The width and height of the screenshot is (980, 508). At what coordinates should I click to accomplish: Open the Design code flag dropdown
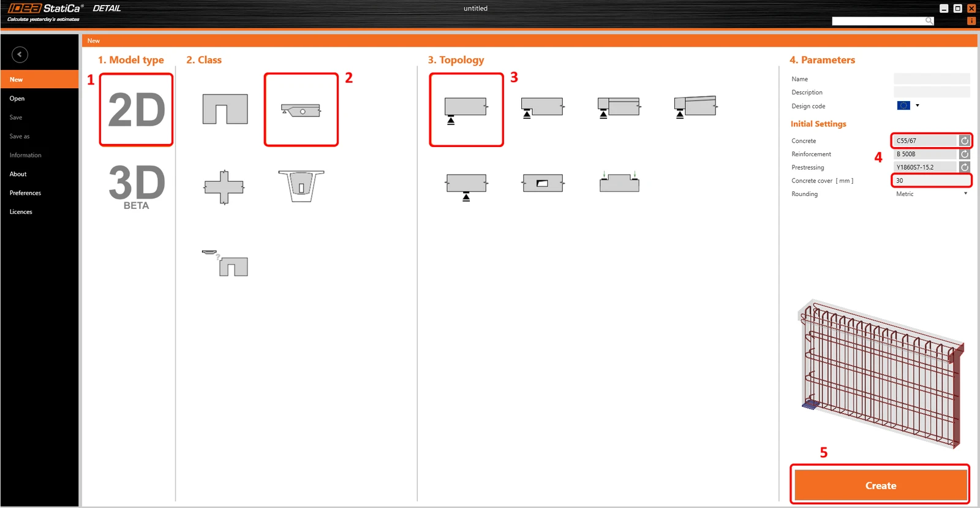click(908, 105)
